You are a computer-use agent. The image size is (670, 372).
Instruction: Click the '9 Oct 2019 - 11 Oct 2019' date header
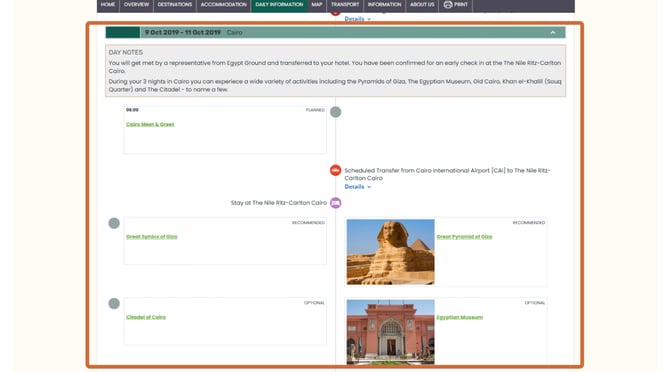click(182, 32)
